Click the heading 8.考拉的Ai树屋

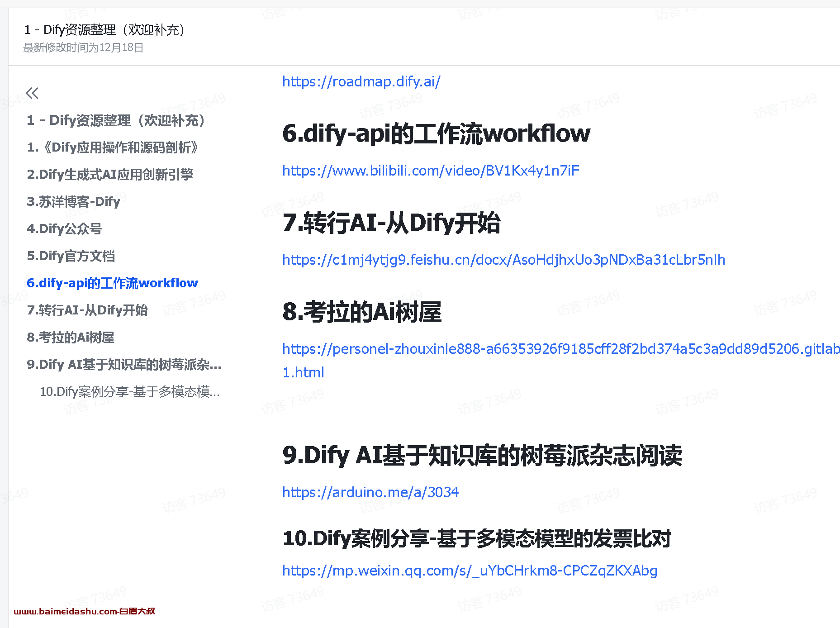pos(362,312)
